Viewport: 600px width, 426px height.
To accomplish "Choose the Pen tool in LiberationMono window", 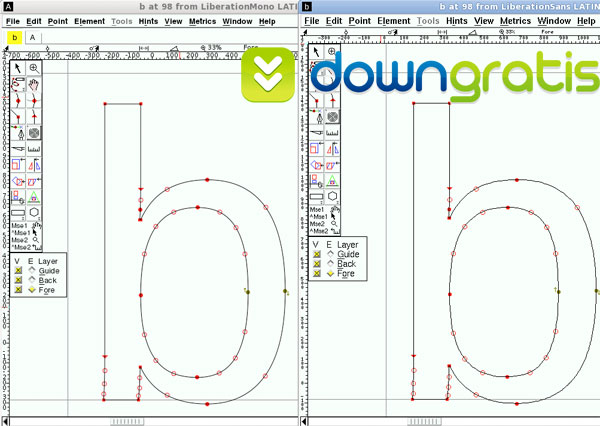I will point(18,133).
